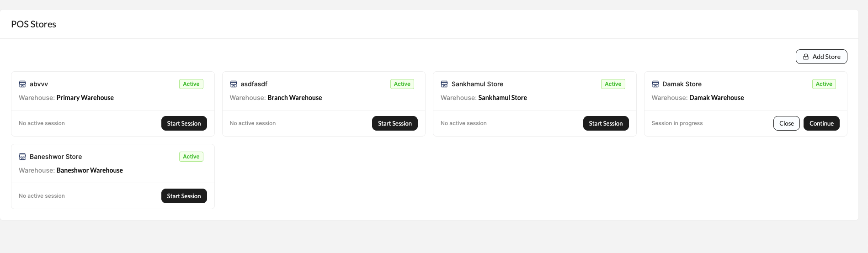
Task: Continue the Damak Store session
Action: coord(821,123)
